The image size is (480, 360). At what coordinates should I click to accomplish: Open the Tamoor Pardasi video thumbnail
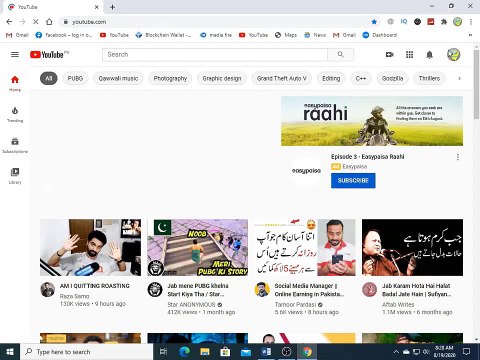(305, 247)
